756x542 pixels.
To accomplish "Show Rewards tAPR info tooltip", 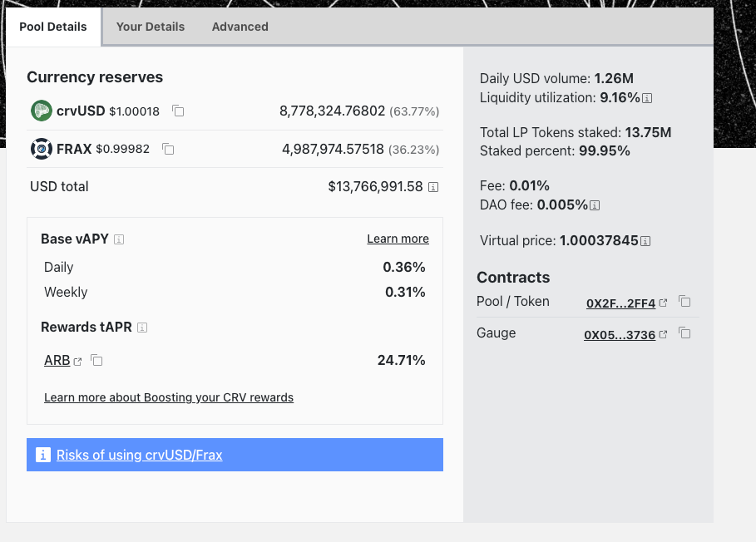I will coord(142,328).
